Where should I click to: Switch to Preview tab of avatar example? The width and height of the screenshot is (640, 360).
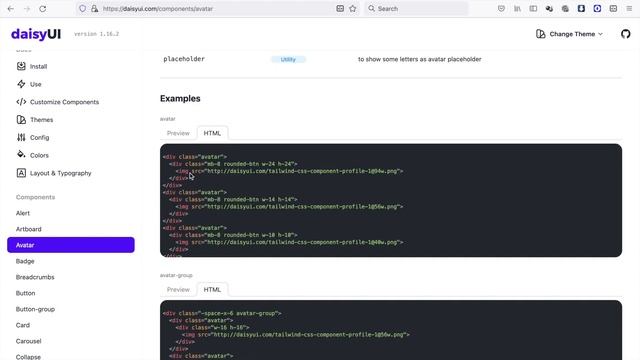coord(178,133)
